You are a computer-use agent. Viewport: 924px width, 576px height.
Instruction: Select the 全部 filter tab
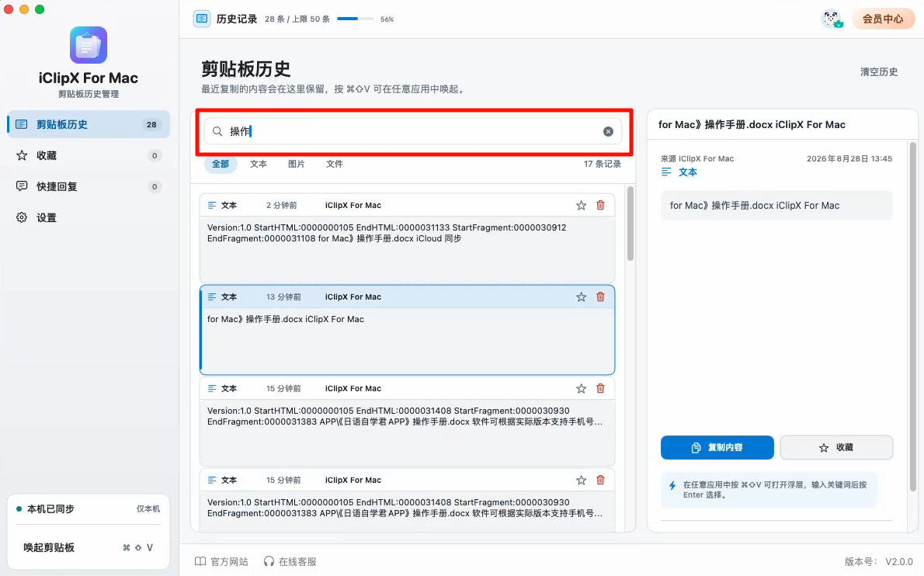(x=221, y=164)
